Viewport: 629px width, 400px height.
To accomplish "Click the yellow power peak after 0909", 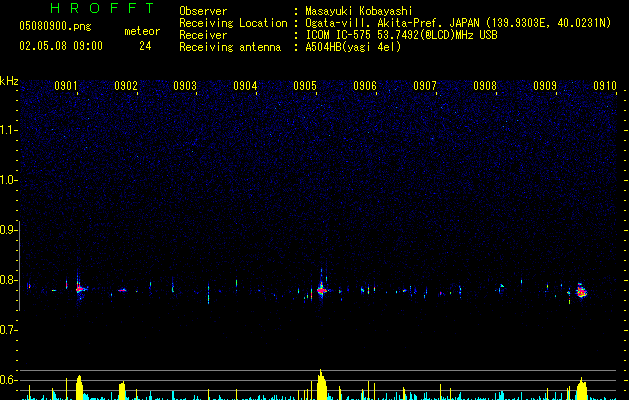I will [x=582, y=389].
